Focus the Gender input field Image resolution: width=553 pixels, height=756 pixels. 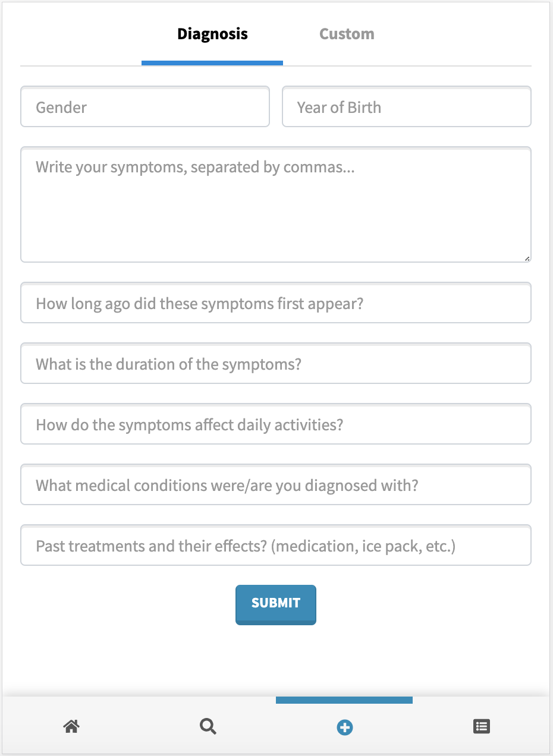(x=145, y=107)
